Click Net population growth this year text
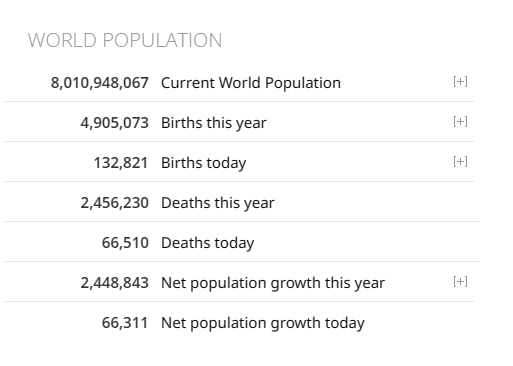 273,283
